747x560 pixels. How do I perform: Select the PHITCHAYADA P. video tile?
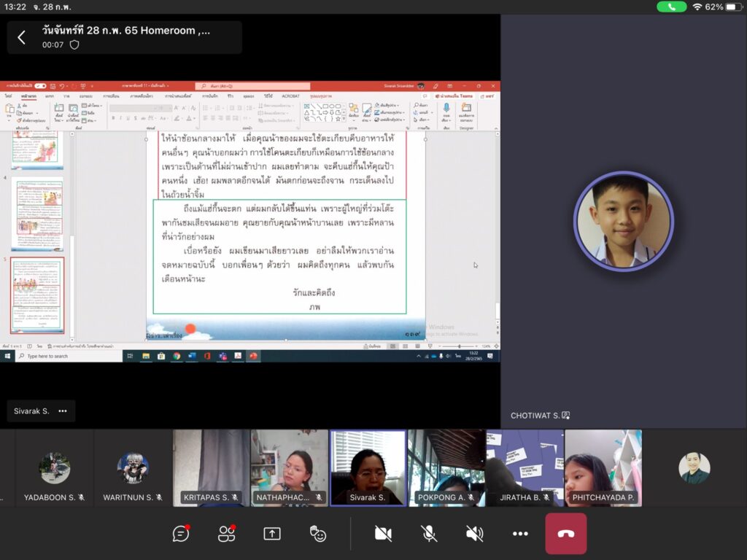[603, 467]
